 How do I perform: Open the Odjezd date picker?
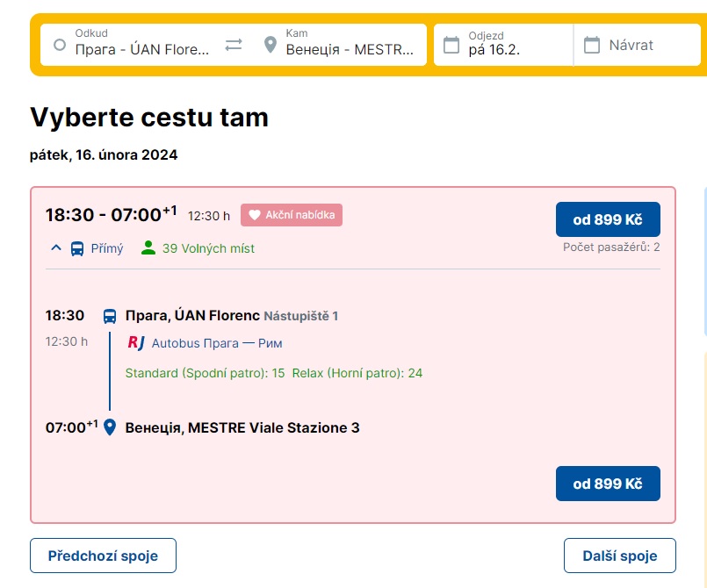point(503,45)
